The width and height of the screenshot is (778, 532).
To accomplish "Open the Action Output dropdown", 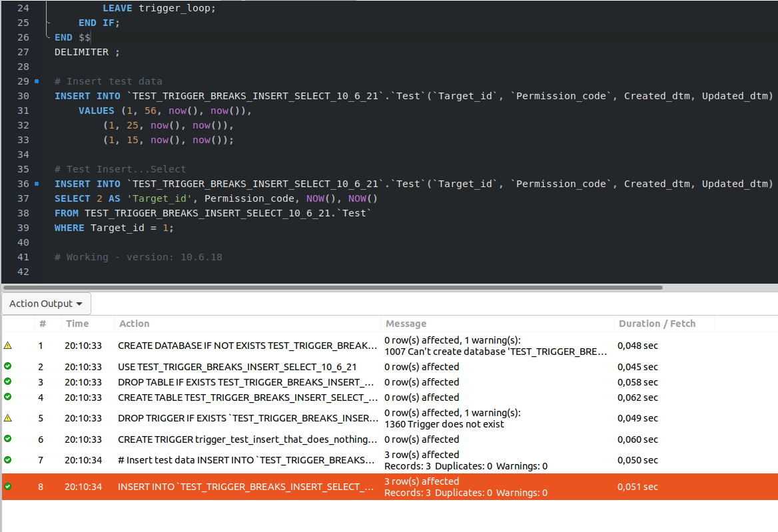I will click(x=46, y=304).
